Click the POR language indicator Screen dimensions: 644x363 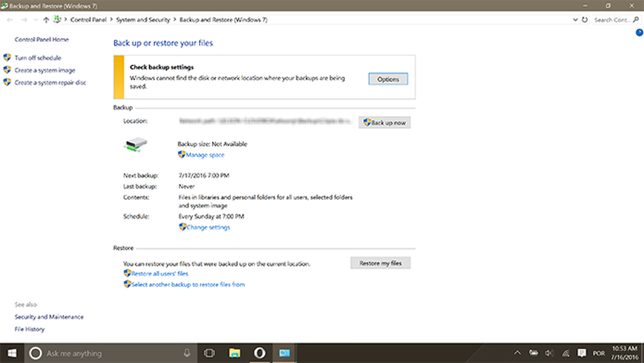(x=599, y=354)
